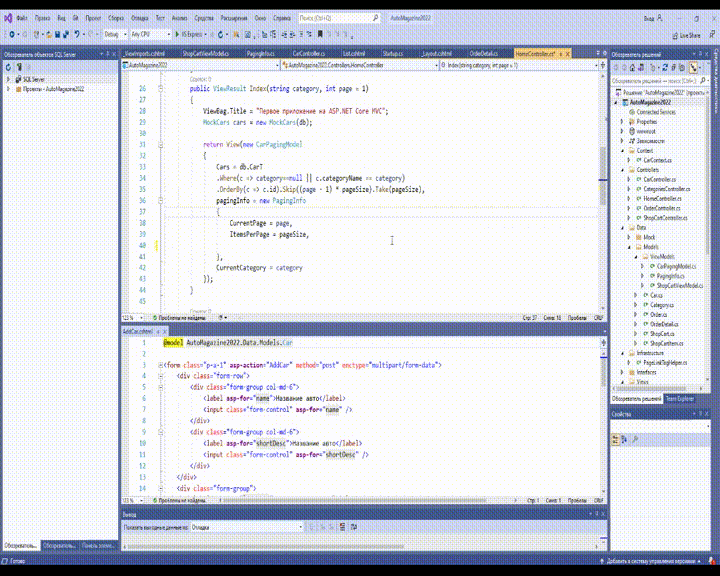Viewport: 720px width, 576px height.
Task: Click the Save toolbar icon
Action: coord(57,34)
